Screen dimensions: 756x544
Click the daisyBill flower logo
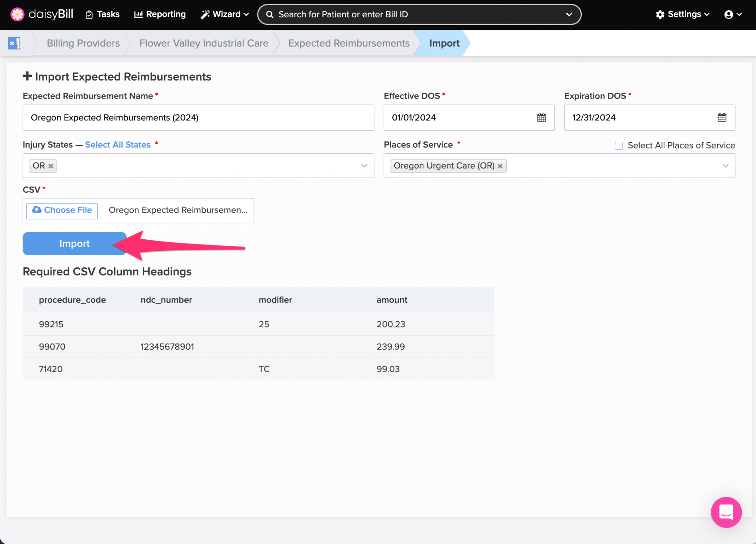tap(17, 14)
